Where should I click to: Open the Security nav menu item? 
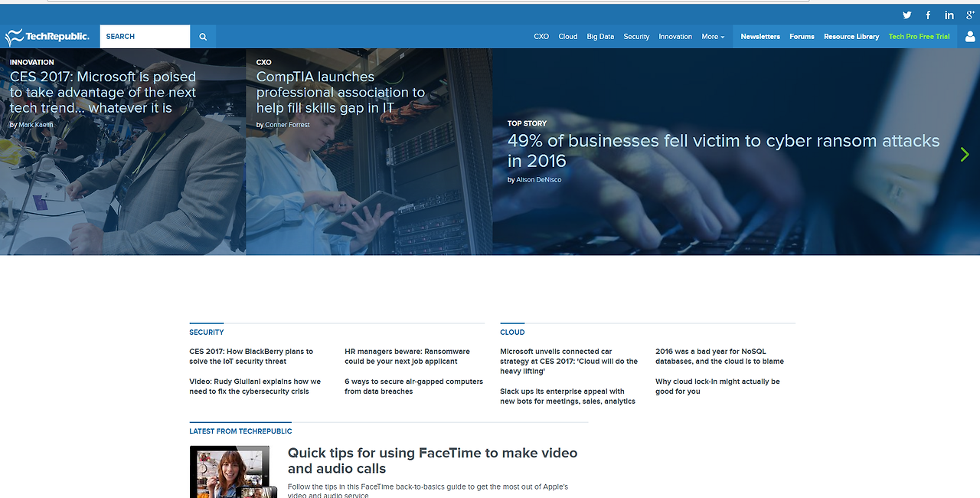[636, 36]
